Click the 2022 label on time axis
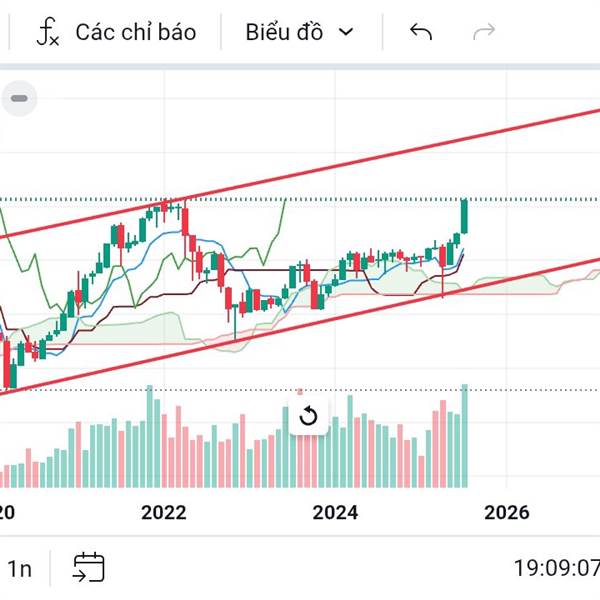Screen dimensions: 600x600 pyautogui.click(x=164, y=512)
